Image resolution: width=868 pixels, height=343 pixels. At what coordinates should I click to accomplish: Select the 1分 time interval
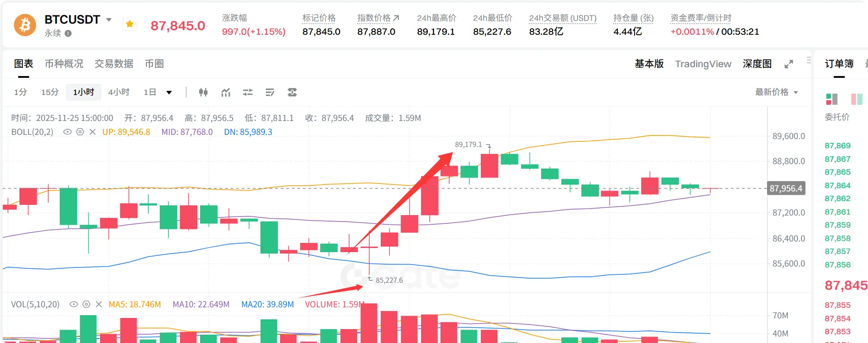click(20, 92)
